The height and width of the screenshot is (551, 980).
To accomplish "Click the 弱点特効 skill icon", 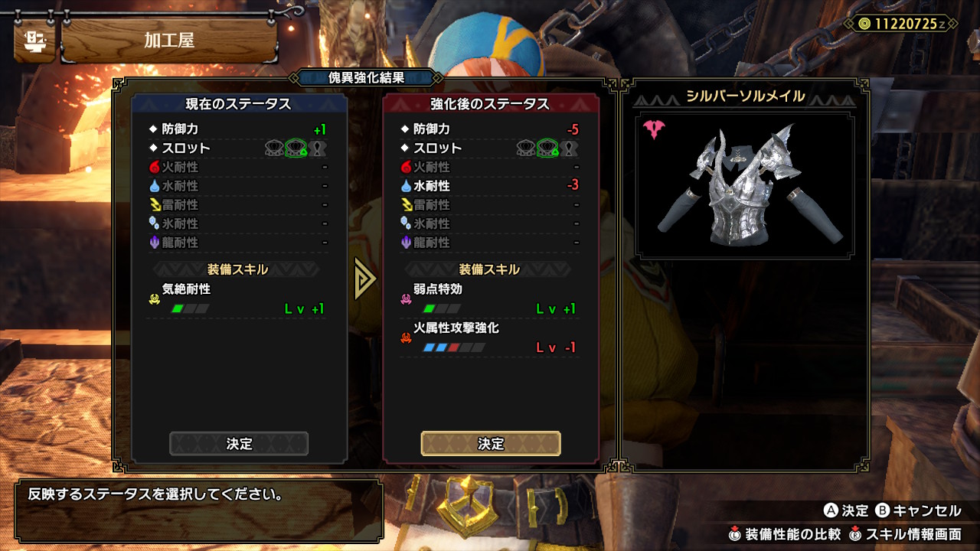I will [406, 299].
